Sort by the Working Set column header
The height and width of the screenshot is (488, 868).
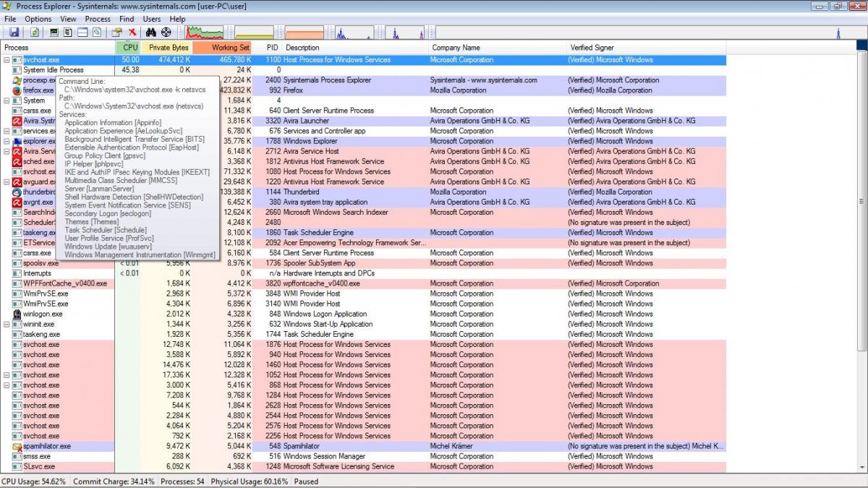[x=223, y=48]
